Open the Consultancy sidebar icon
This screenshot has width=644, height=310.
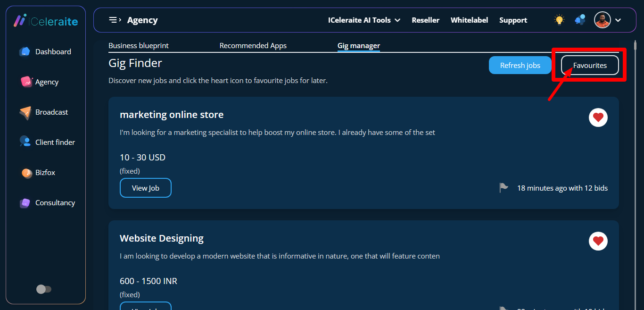(25, 203)
